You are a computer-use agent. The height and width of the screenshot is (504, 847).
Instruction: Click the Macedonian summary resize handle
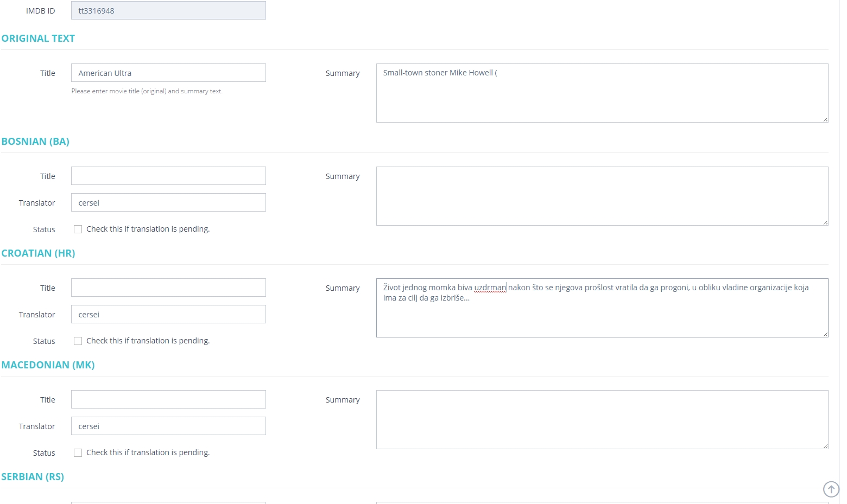[x=825, y=446]
